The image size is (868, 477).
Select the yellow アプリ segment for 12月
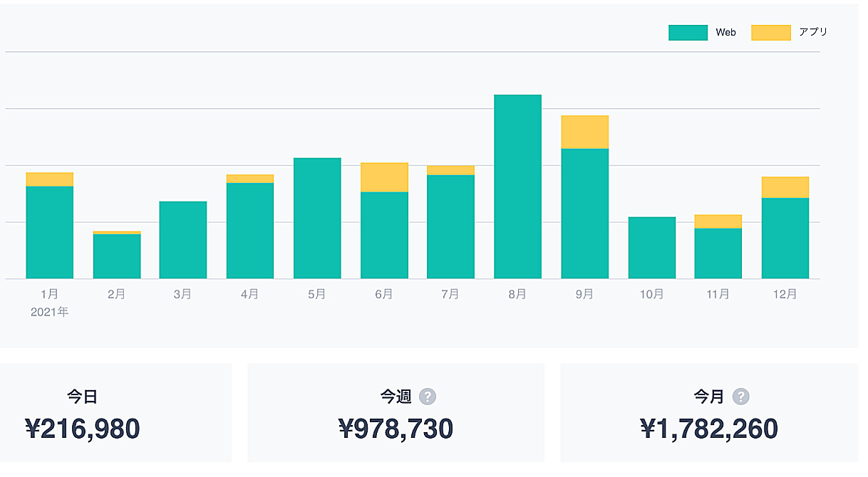[785, 187]
